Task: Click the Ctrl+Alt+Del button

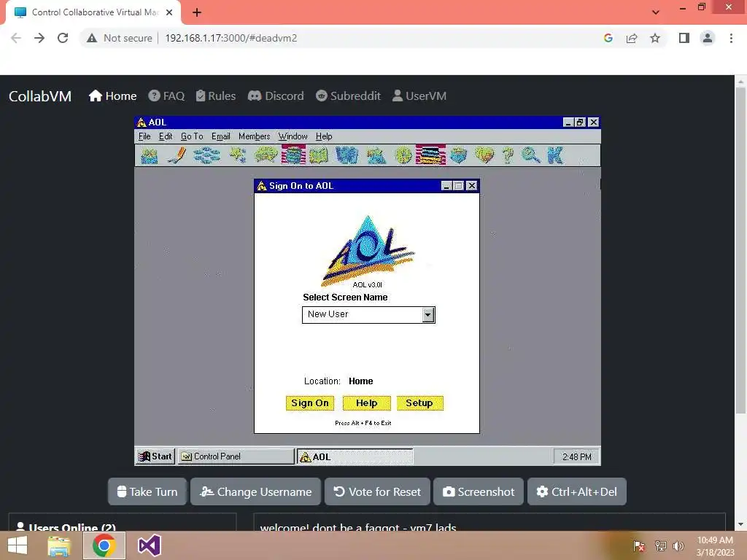Action: (576, 491)
